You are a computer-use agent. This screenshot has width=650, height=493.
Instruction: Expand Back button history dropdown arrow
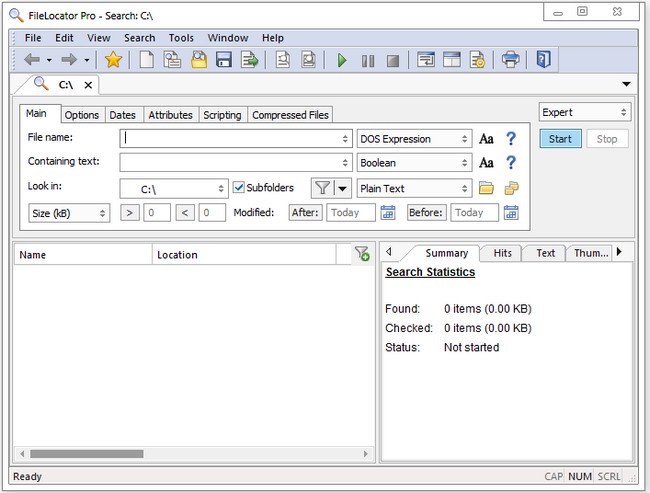49,61
